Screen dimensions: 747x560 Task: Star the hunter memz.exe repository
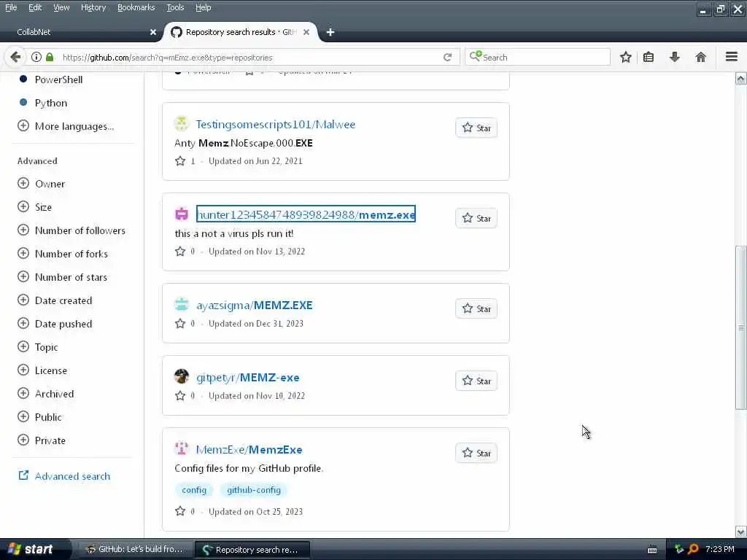[476, 218]
